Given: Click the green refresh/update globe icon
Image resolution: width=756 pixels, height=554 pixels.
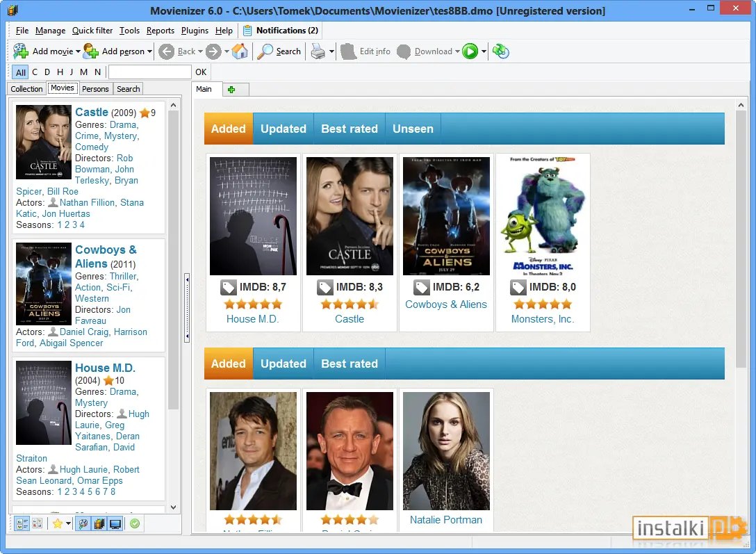Looking at the screenshot, I should [501, 51].
